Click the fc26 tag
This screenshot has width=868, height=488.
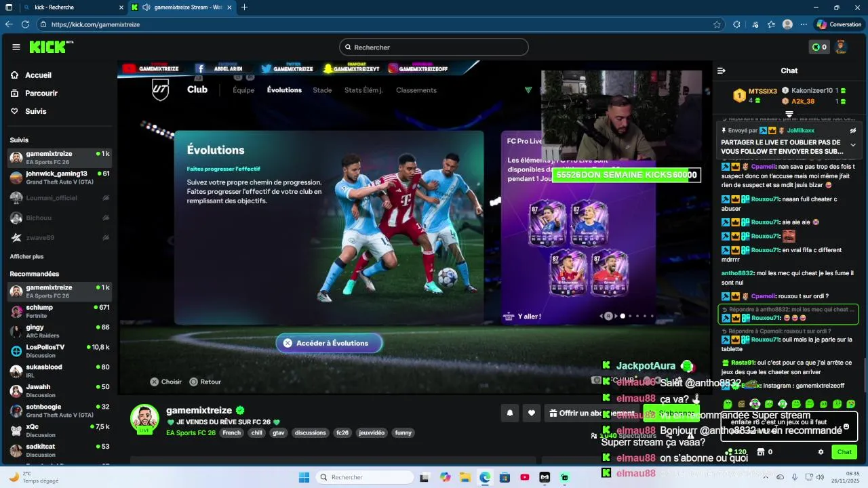click(x=342, y=432)
